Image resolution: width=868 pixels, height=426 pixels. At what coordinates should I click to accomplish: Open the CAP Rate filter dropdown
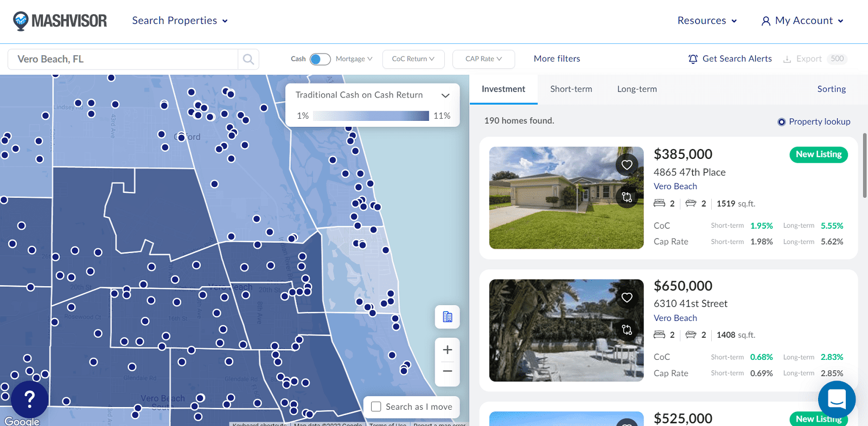point(483,59)
